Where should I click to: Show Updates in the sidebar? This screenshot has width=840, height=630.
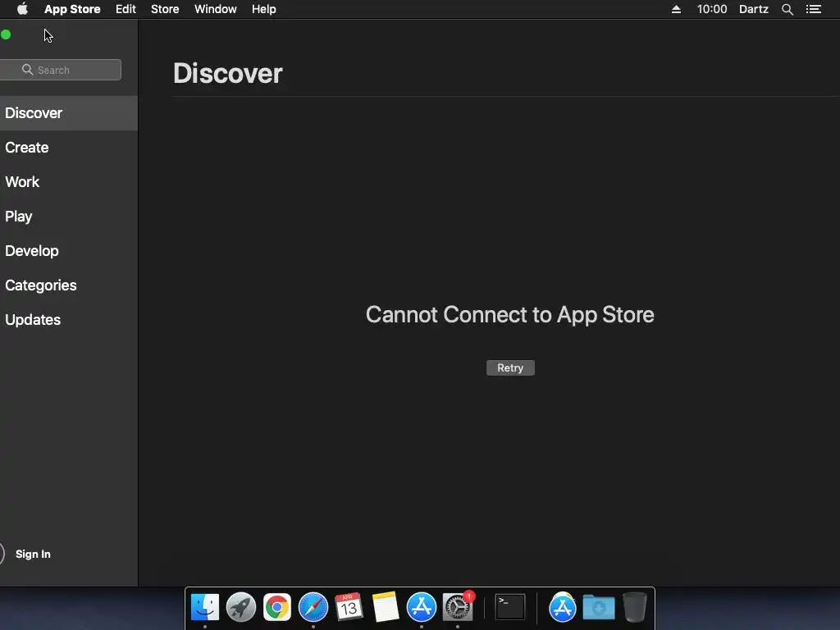(69, 320)
